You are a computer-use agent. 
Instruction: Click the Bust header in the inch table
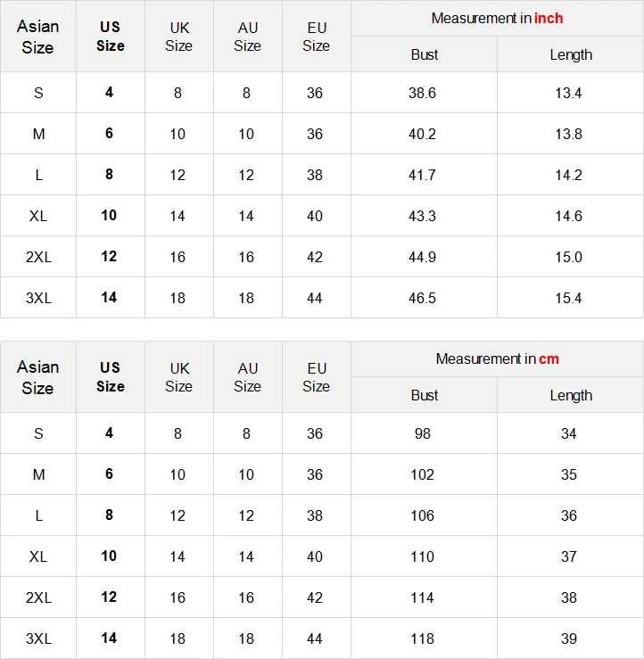(x=425, y=54)
